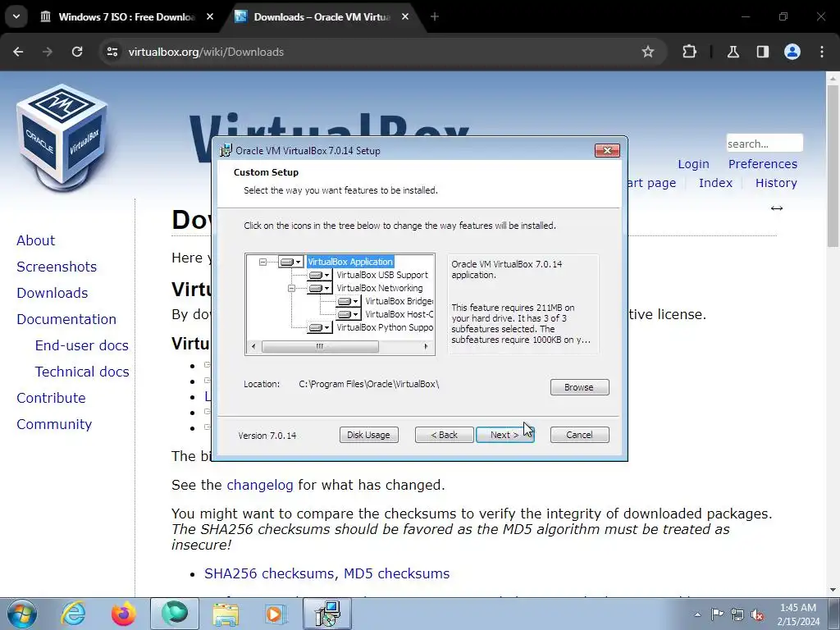Cancel the VirtualBox installation
This screenshot has width=840, height=630.
(x=579, y=435)
